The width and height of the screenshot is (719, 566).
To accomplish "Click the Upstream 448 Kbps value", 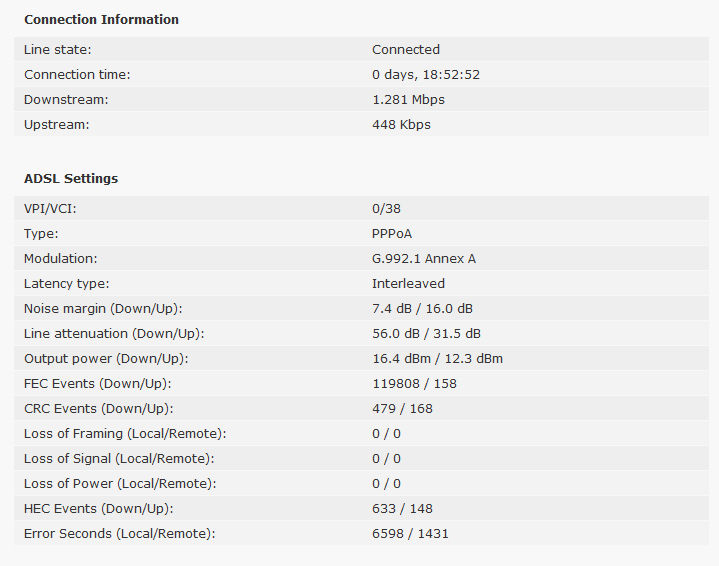I will tap(401, 125).
